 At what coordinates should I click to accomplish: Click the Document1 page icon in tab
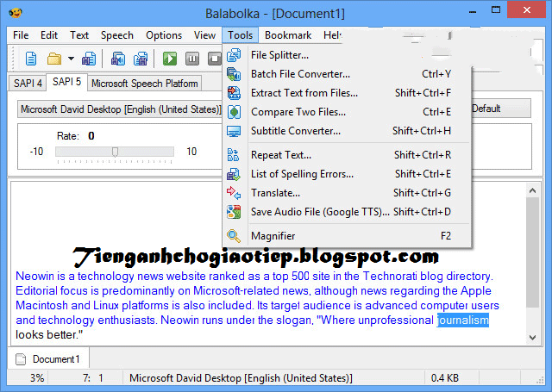pyautogui.click(x=21, y=359)
